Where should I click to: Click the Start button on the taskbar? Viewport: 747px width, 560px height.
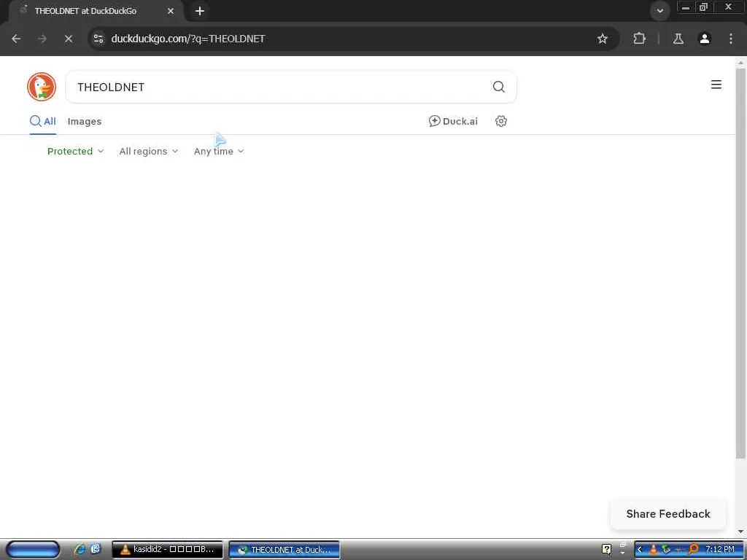[x=33, y=550]
